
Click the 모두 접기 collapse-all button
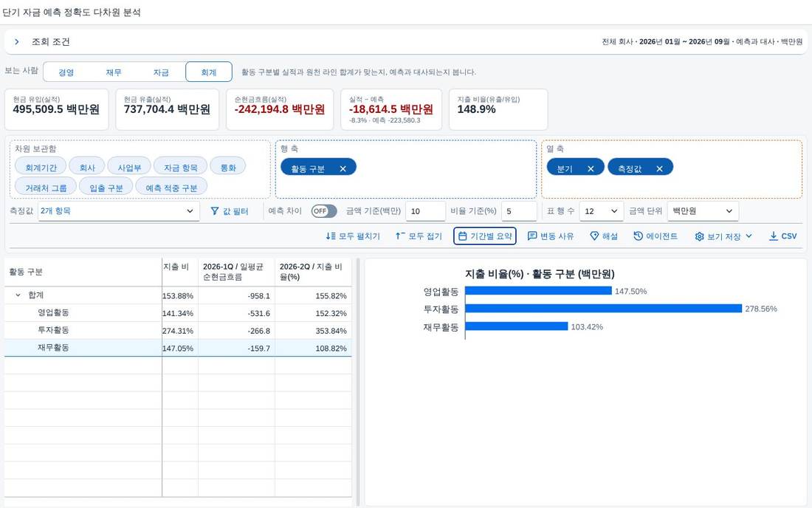point(419,236)
